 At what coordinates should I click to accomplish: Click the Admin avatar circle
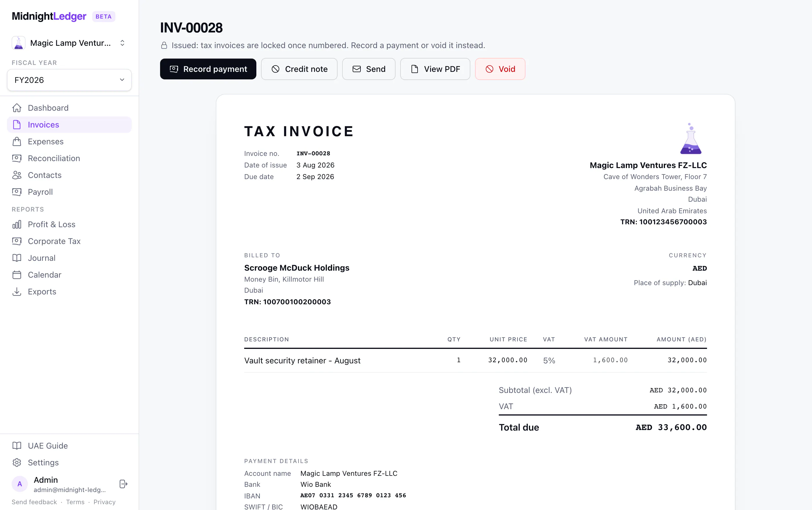(19, 484)
